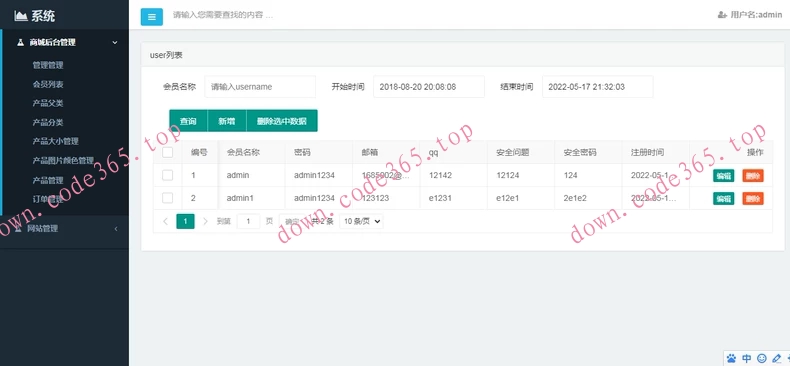This screenshot has height=366, width=790.
Task: Focus the 会员名称 username input
Action: pos(260,87)
